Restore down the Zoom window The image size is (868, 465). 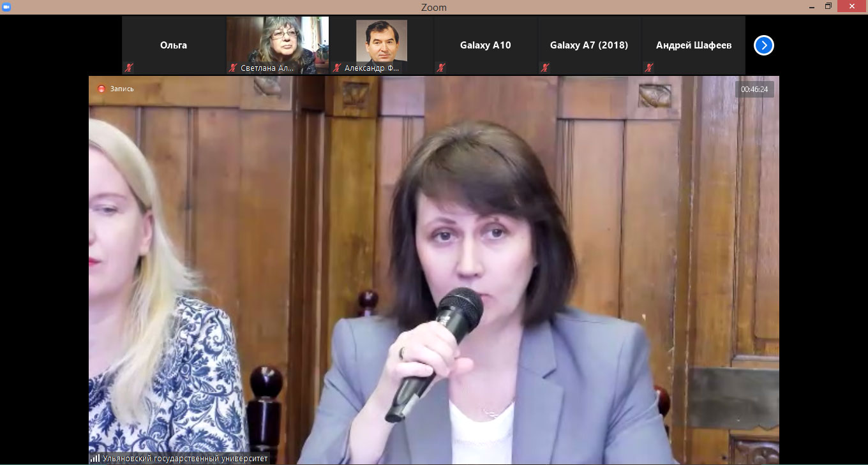(x=828, y=6)
